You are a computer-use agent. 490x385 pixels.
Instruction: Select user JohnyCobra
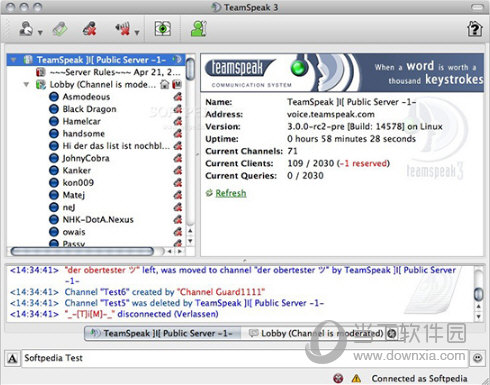(86, 158)
